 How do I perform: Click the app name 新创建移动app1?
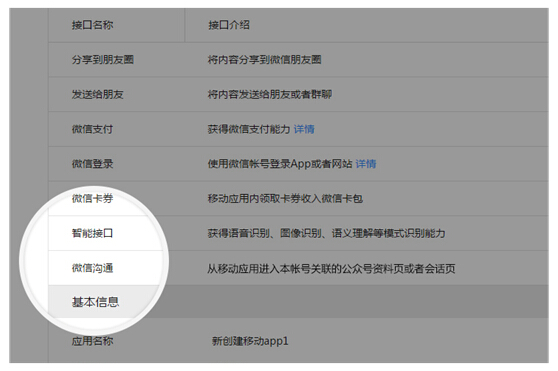pos(250,341)
